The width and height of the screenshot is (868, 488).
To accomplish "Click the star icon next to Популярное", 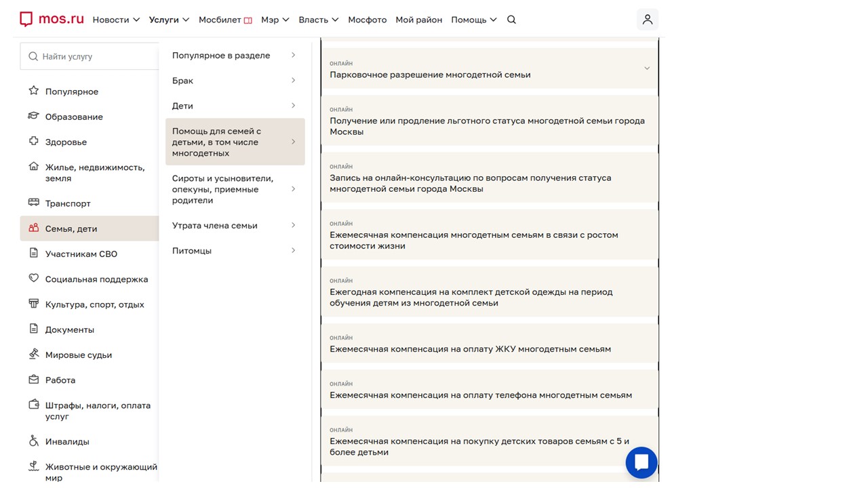I will [34, 91].
